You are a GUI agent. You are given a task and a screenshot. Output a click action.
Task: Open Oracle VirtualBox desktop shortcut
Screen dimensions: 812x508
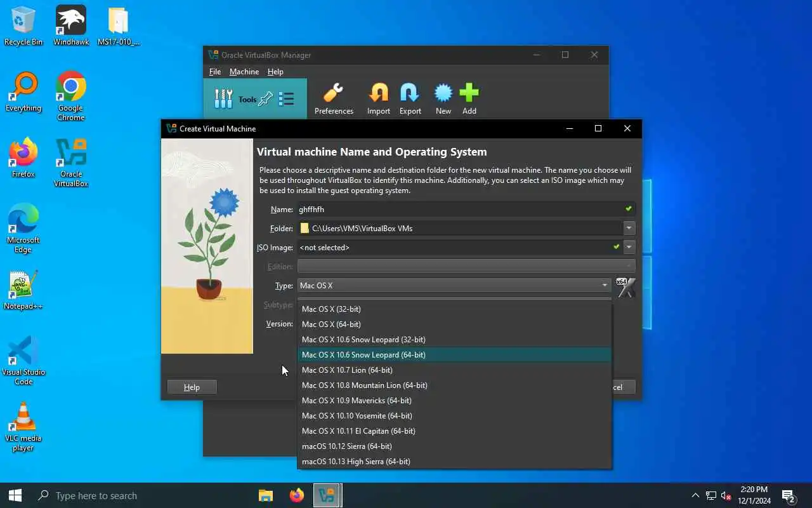71,163
